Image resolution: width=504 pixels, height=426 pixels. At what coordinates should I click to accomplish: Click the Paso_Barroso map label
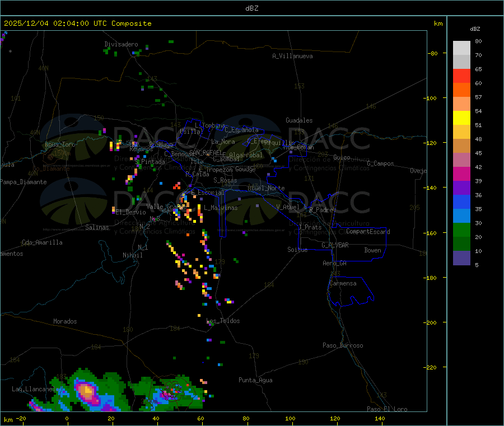343,345
